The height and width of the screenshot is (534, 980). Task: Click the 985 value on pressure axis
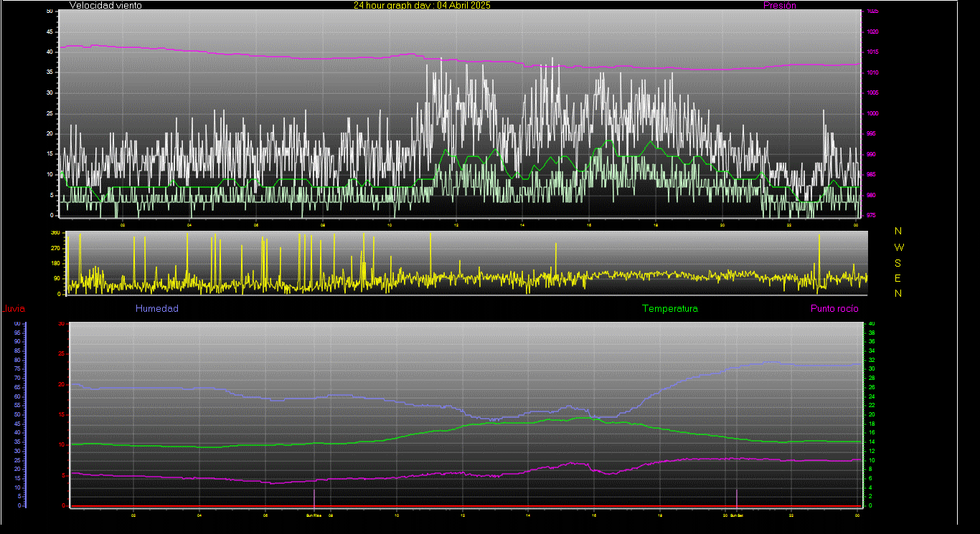click(870, 175)
